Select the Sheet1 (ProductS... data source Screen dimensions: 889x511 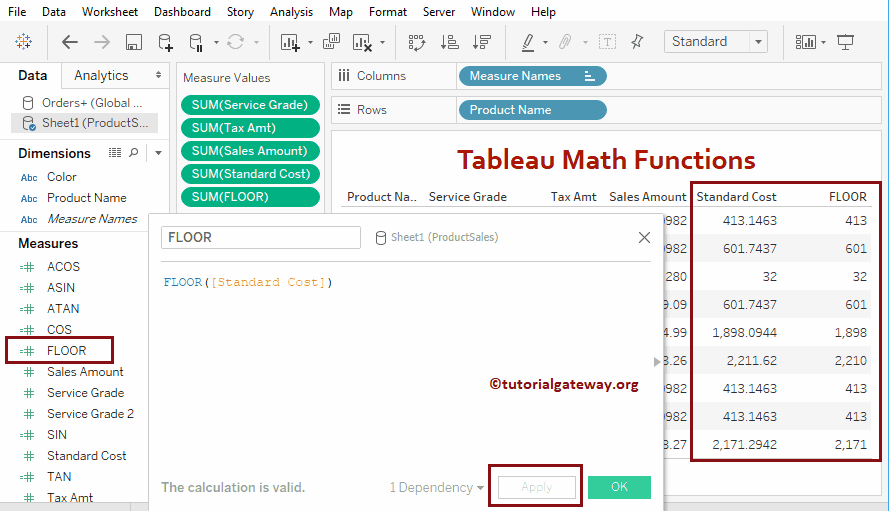pos(84,123)
